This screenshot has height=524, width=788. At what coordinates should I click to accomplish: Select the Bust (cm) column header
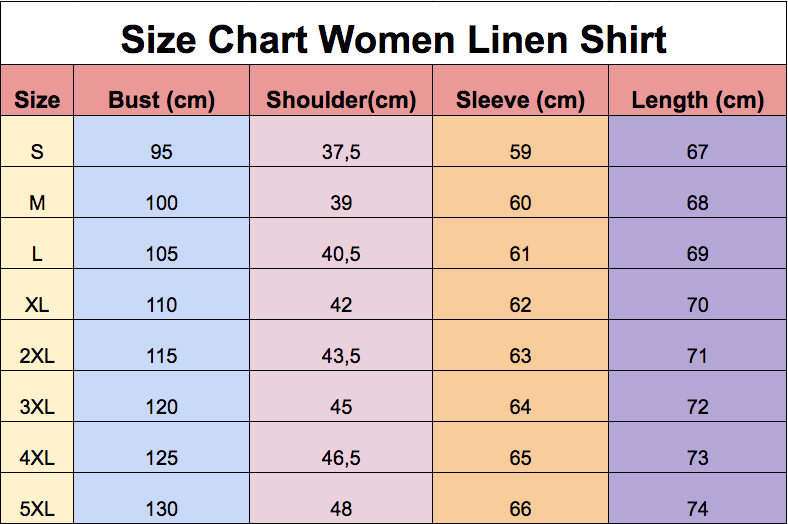pos(161,100)
